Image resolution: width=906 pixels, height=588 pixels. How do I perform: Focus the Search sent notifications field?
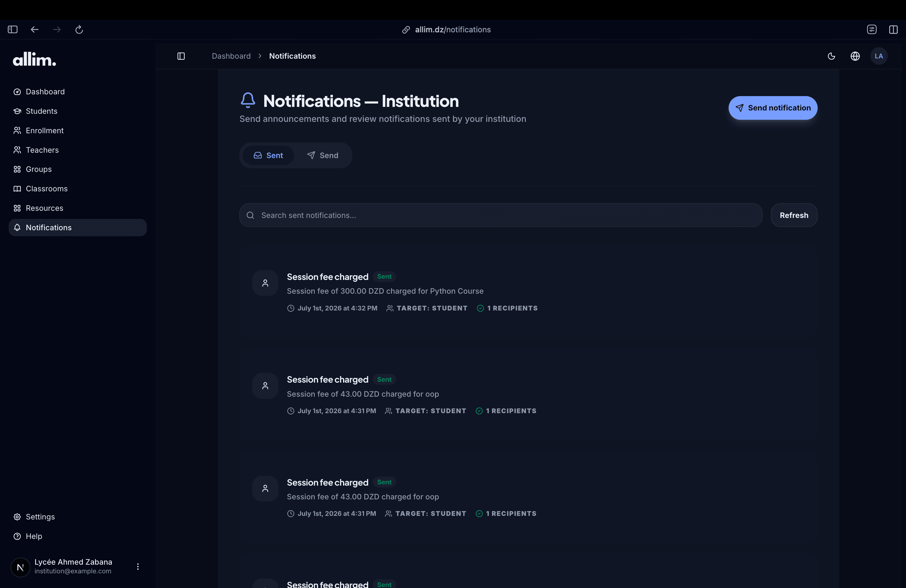(x=501, y=215)
